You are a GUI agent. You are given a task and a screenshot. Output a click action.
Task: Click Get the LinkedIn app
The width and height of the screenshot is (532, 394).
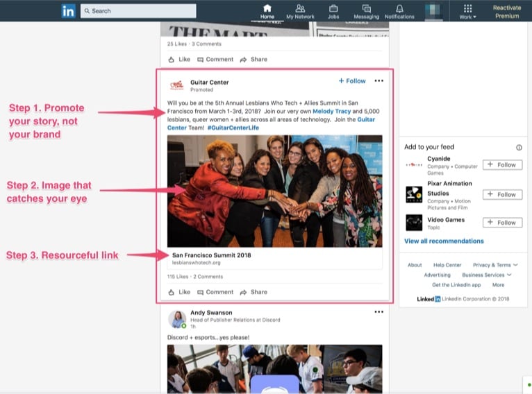456,285
